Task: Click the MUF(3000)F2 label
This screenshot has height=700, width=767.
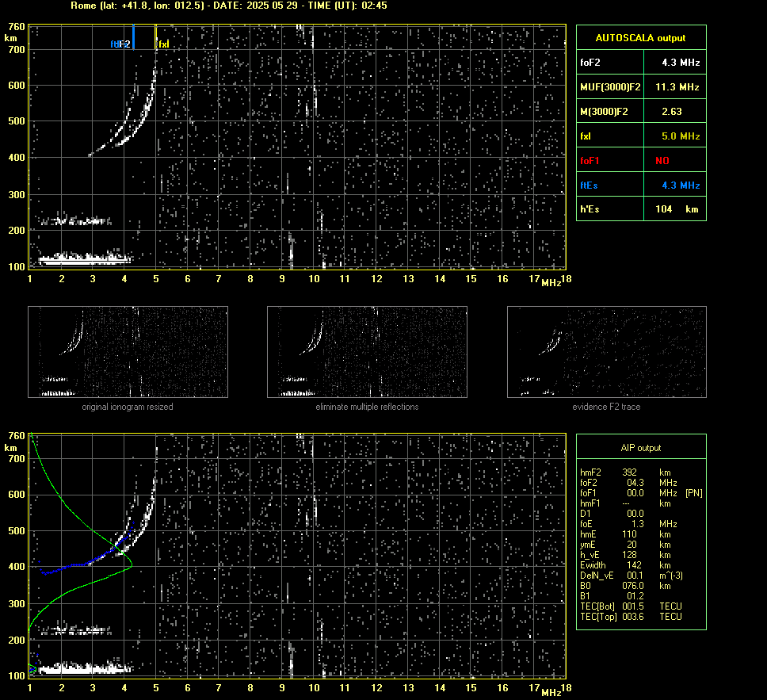Action: (x=610, y=87)
